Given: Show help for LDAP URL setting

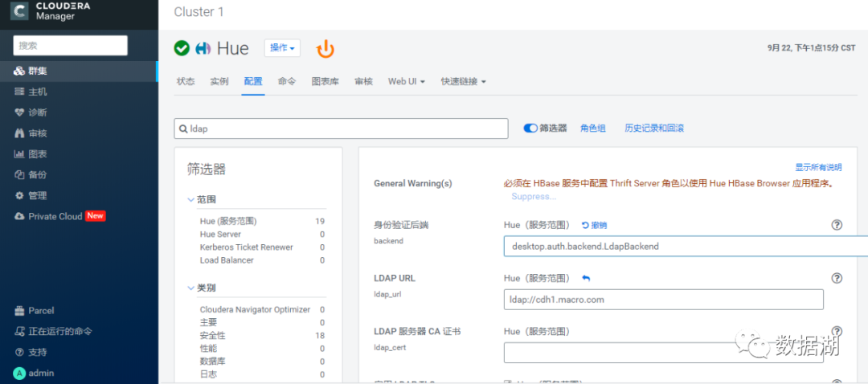Looking at the screenshot, I should 837,278.
